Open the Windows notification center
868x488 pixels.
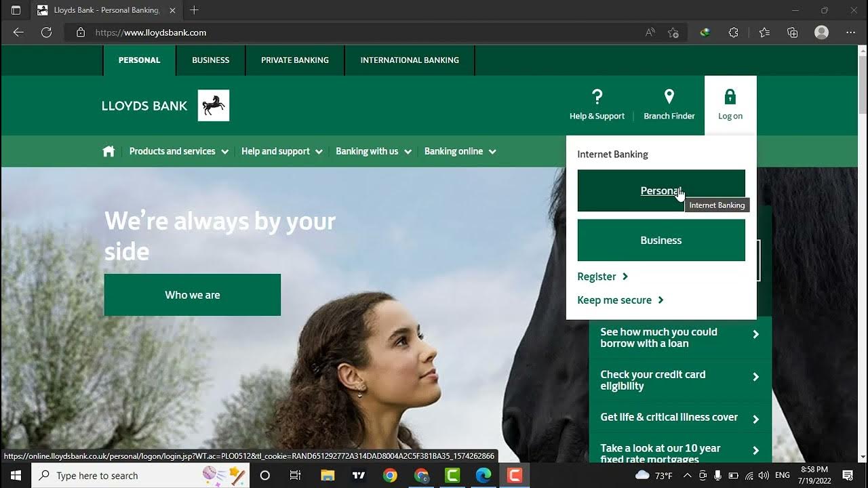coord(848,475)
